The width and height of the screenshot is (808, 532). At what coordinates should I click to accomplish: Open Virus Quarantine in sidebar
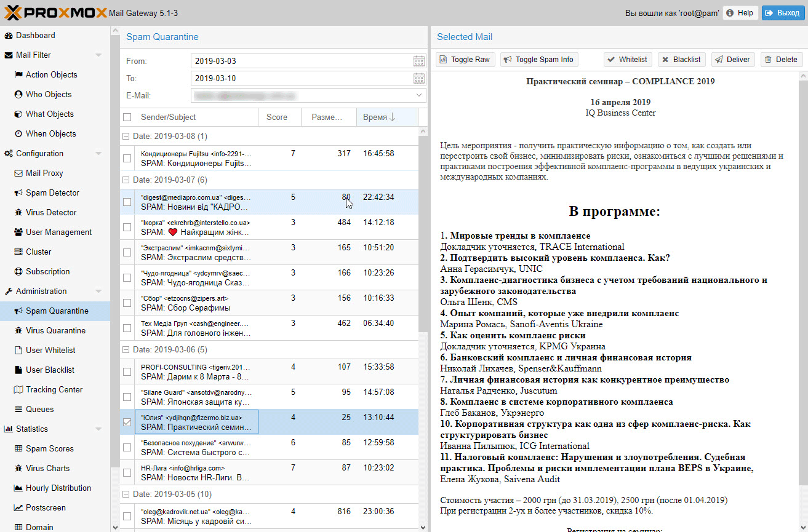pos(55,330)
